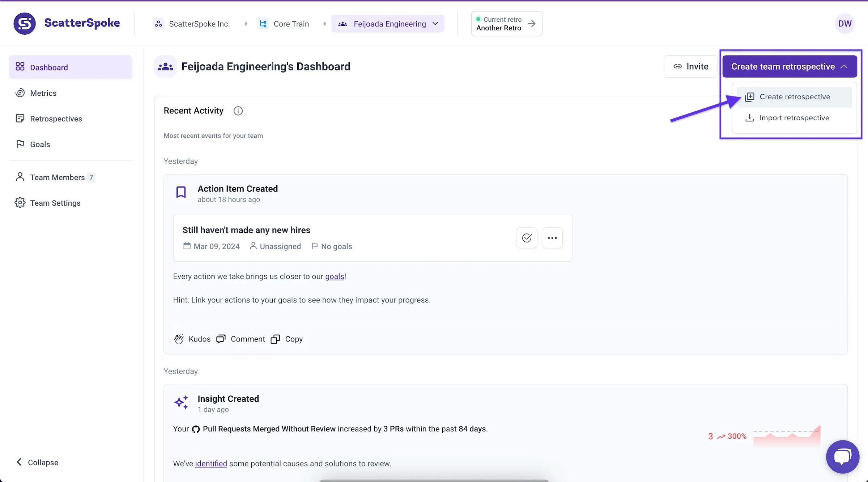Open the identified causes link

click(x=211, y=464)
